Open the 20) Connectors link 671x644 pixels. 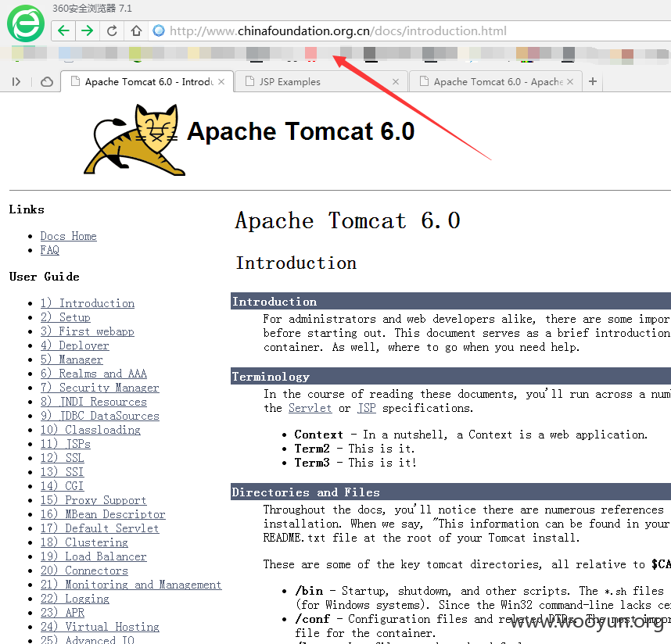[x=84, y=571]
